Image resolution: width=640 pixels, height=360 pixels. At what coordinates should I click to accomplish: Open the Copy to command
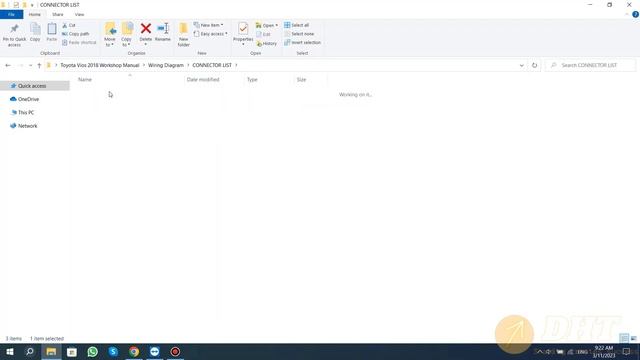(x=127, y=35)
